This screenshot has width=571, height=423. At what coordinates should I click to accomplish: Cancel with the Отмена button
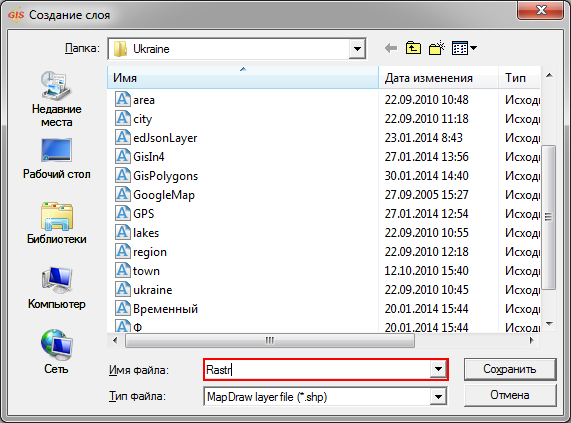click(510, 395)
